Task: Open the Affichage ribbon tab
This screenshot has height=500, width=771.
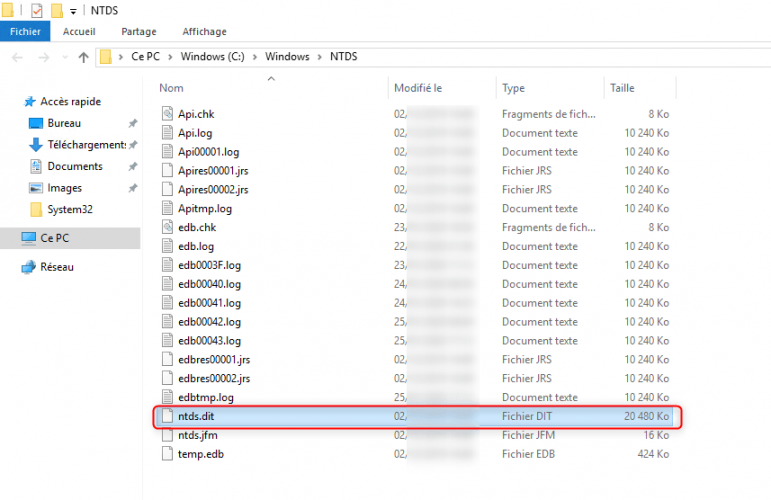Action: (x=205, y=31)
